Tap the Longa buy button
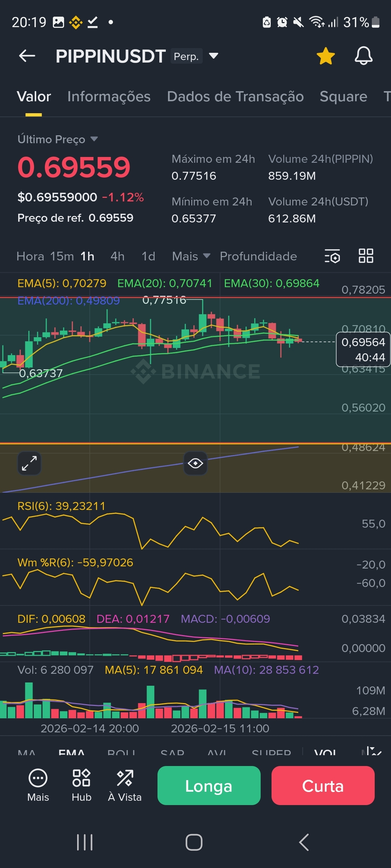 (209, 786)
